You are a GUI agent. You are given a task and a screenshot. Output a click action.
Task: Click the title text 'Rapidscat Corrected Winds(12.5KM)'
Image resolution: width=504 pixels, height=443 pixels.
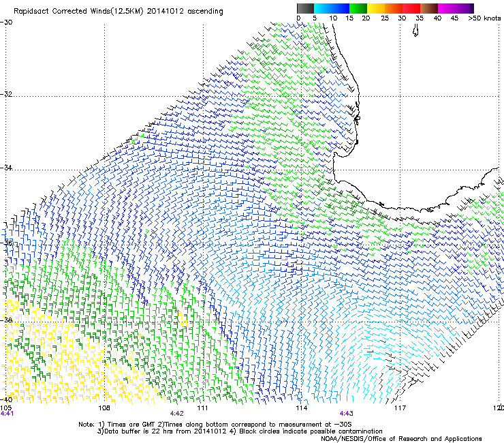coord(79,11)
